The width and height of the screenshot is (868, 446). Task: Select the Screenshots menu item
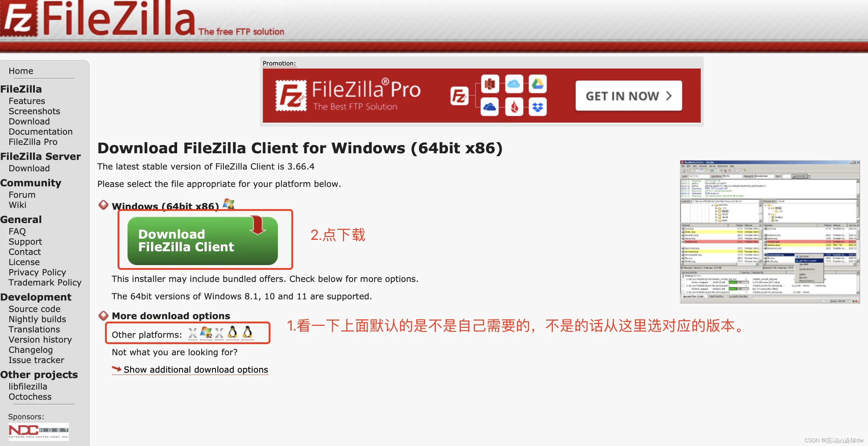[x=34, y=111]
